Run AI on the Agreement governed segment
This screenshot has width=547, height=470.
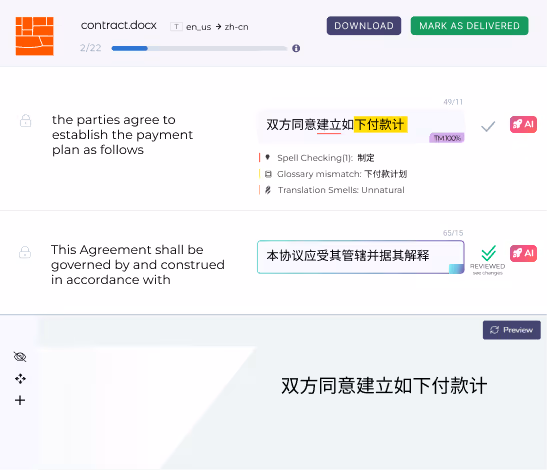(x=523, y=253)
